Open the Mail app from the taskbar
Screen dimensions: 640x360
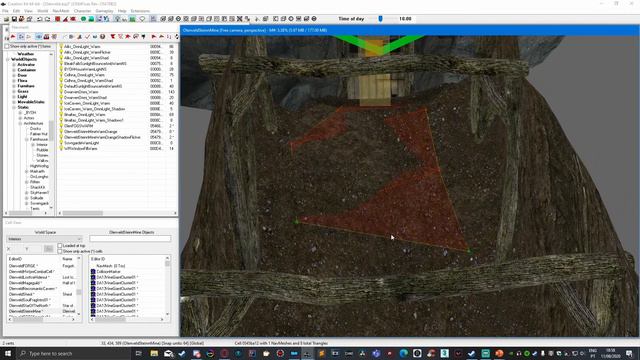168,353
